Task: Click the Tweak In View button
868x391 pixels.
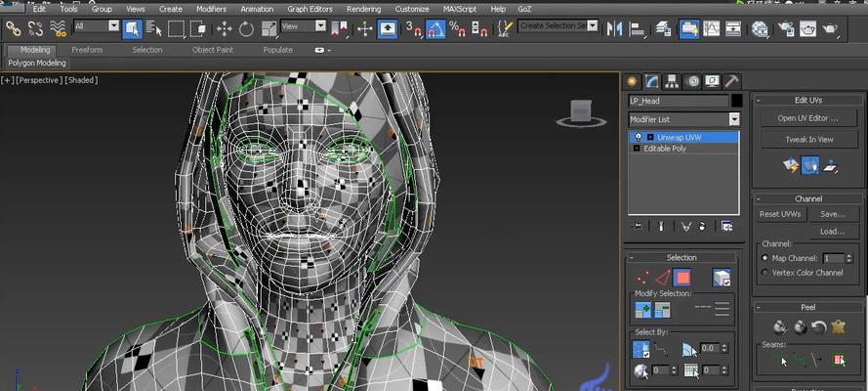Action: [808, 140]
